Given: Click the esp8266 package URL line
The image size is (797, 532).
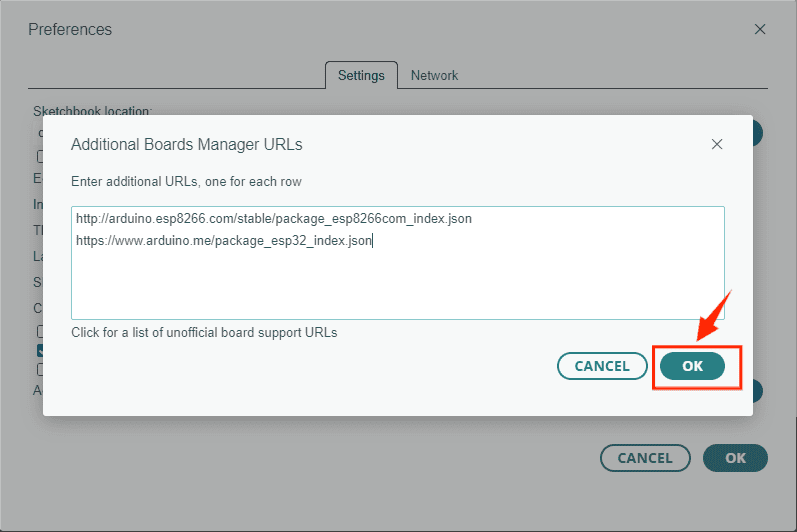Looking at the screenshot, I should [x=274, y=218].
